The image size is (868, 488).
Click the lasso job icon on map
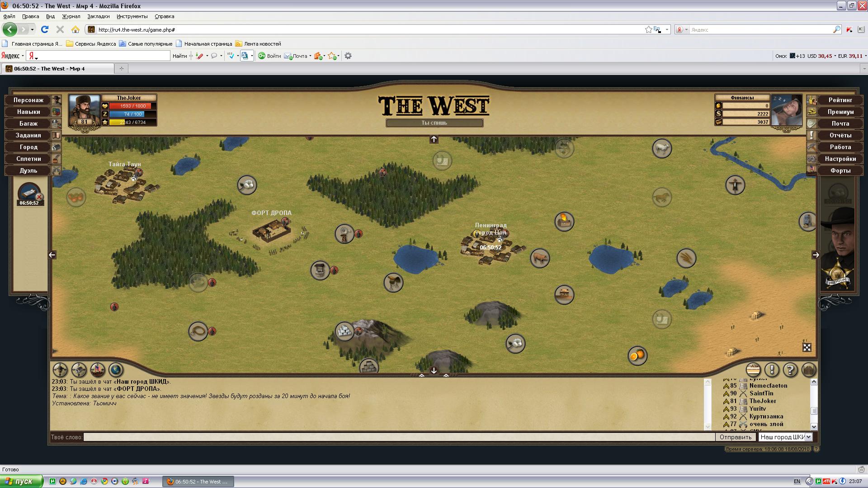coord(198,332)
